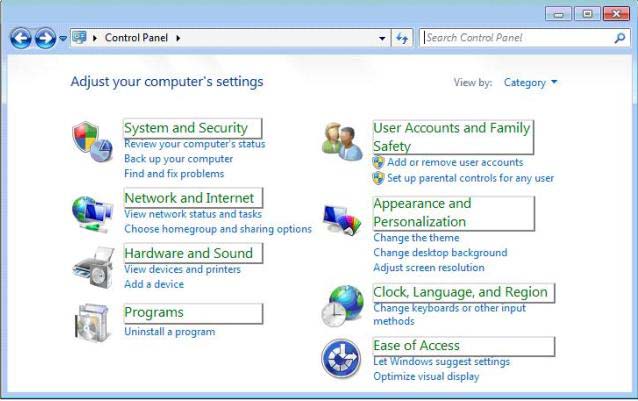Viewport: 638px width, 401px height.
Task: Close the Control Panel window
Action: coord(616,14)
